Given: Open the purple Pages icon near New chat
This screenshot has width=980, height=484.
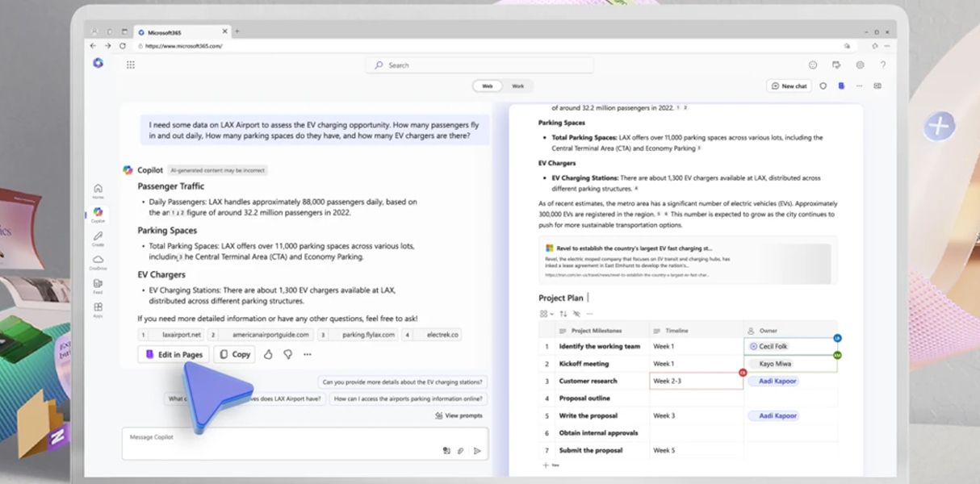Looking at the screenshot, I should [x=841, y=86].
